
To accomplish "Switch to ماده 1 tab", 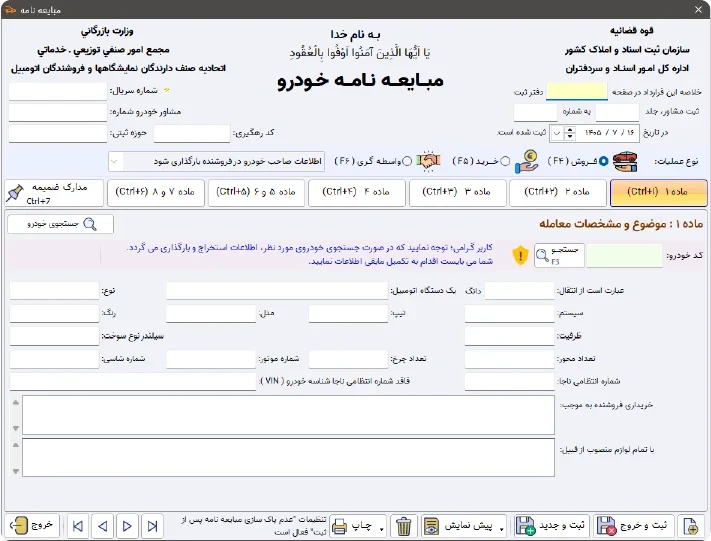I will tap(658, 192).
